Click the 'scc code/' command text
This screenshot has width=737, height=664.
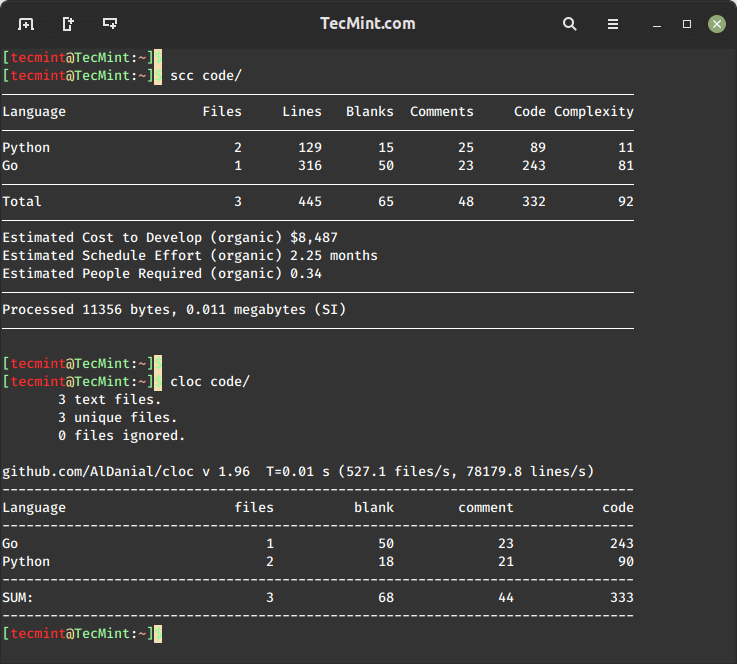pos(206,75)
